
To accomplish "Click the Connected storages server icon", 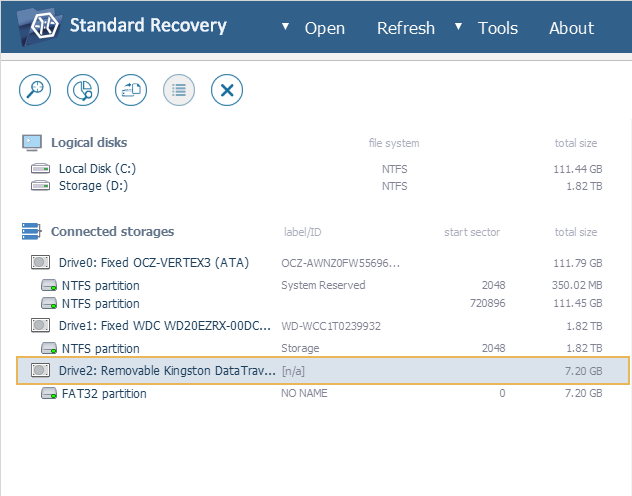I will click(31, 231).
